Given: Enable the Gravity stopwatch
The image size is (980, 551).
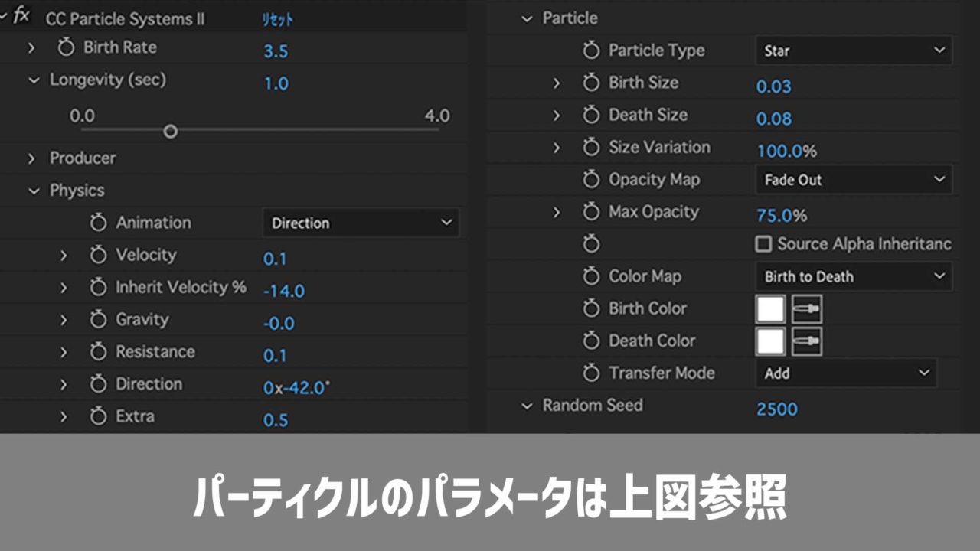Looking at the screenshot, I should 98,320.
